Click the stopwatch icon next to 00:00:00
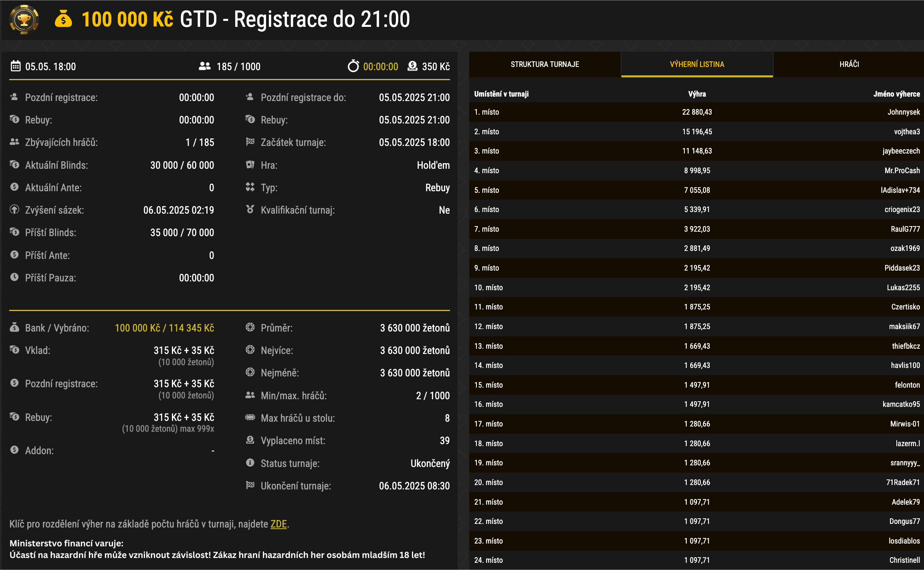Screen dimensions: 924x570 353,66
